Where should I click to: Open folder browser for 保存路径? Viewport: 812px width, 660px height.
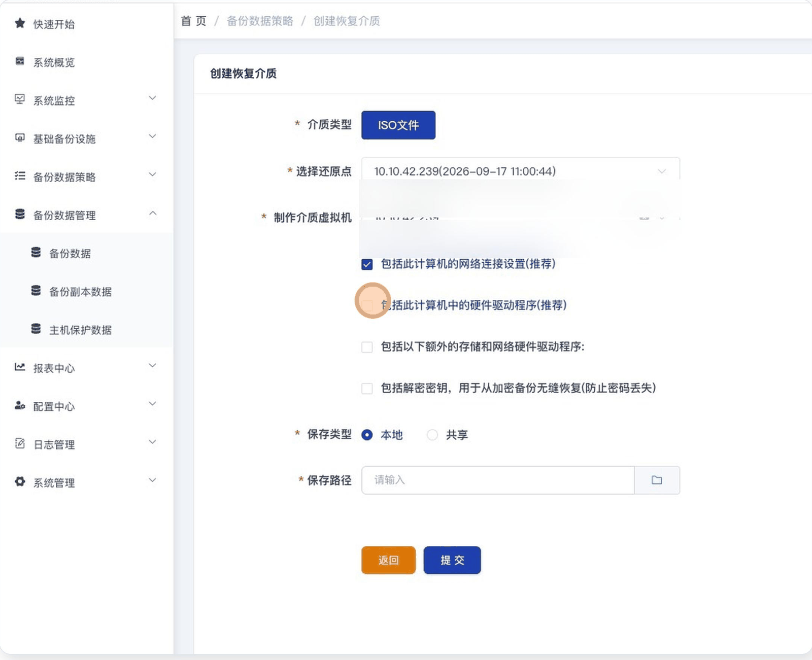coord(657,480)
